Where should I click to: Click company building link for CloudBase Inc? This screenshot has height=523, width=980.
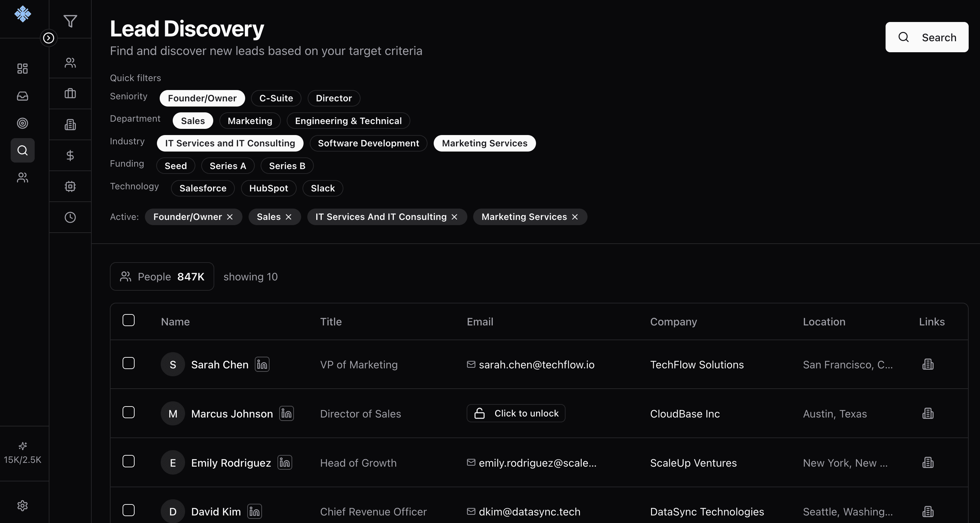click(928, 413)
